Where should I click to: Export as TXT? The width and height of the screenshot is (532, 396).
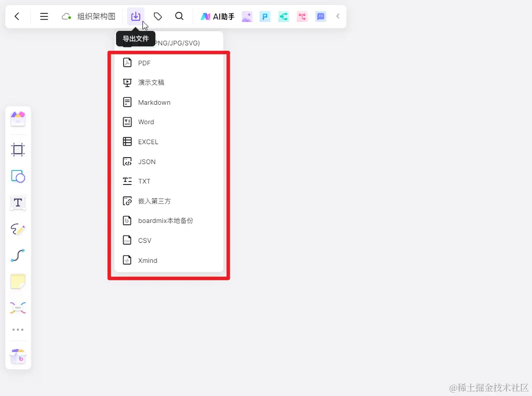click(x=169, y=182)
